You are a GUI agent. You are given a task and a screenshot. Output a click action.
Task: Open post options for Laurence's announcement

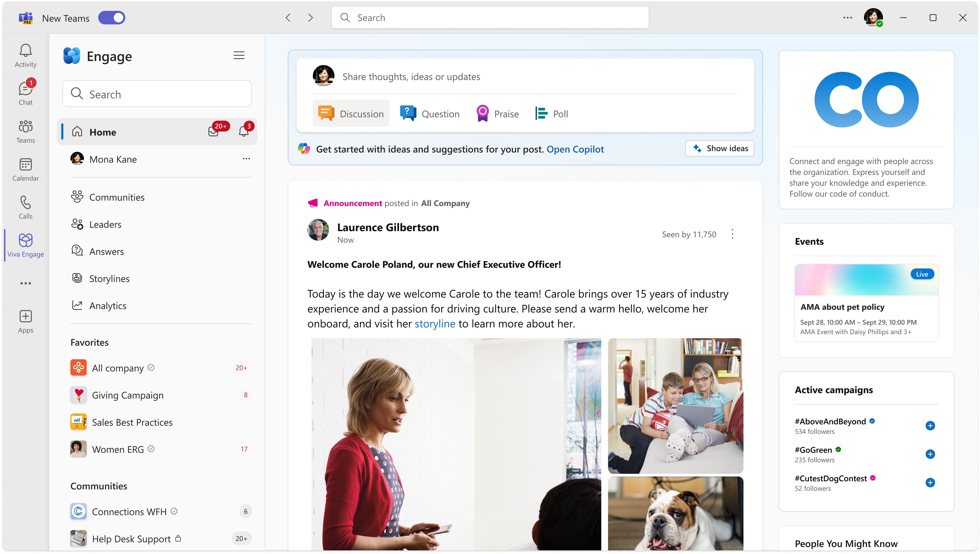(x=732, y=234)
